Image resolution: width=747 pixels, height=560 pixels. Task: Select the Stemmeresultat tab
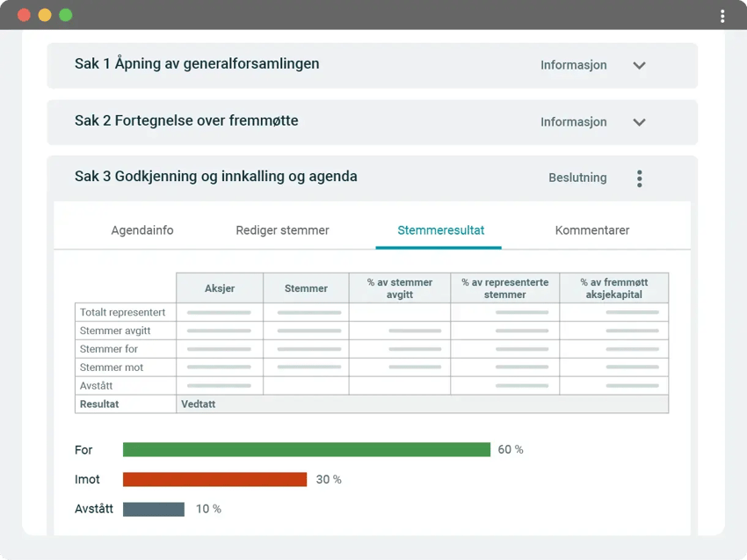(x=440, y=230)
